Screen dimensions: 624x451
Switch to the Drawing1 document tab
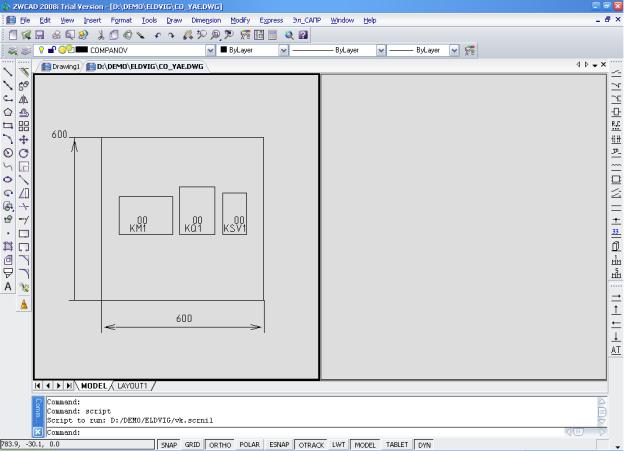coord(60,66)
